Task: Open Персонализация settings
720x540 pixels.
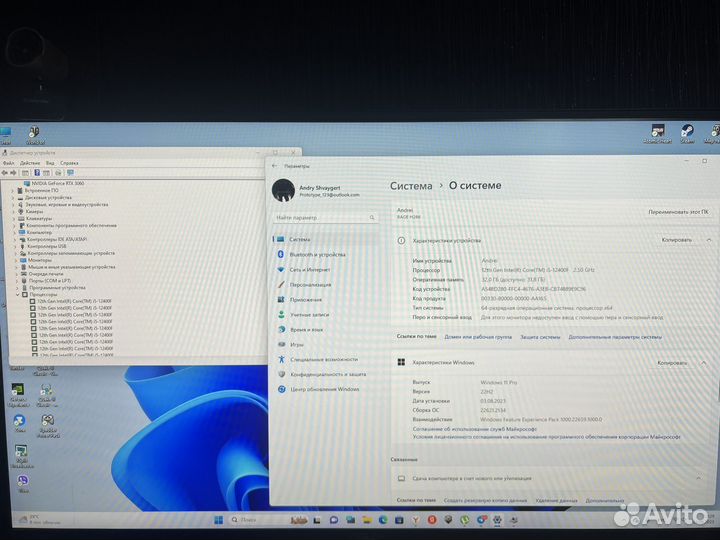Action: point(325,285)
